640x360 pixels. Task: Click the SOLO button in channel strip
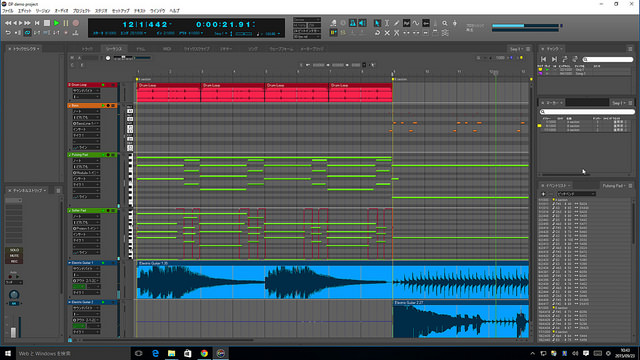pyautogui.click(x=14, y=250)
